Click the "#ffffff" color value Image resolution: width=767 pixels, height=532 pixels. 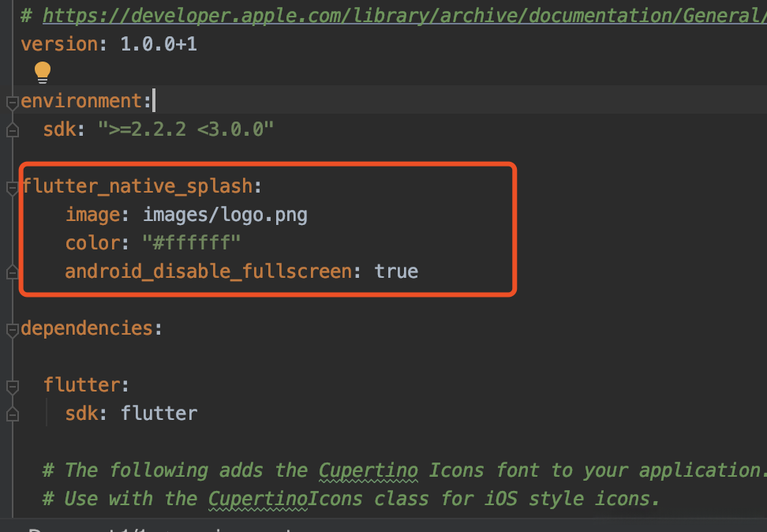pos(191,243)
